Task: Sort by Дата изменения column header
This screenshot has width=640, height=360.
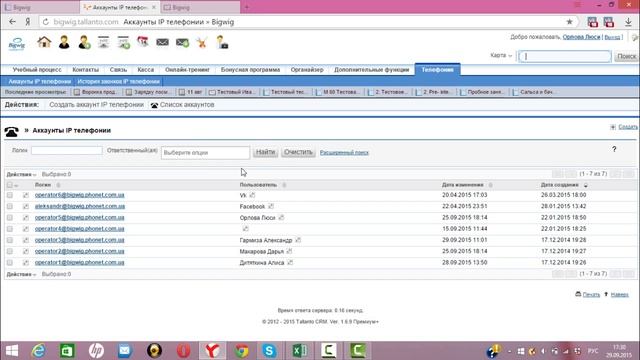Action: (462, 185)
